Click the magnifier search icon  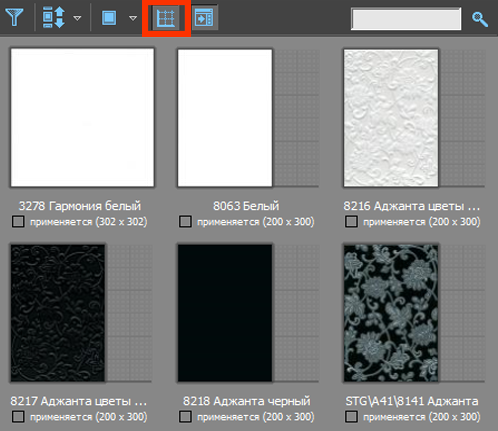(480, 19)
